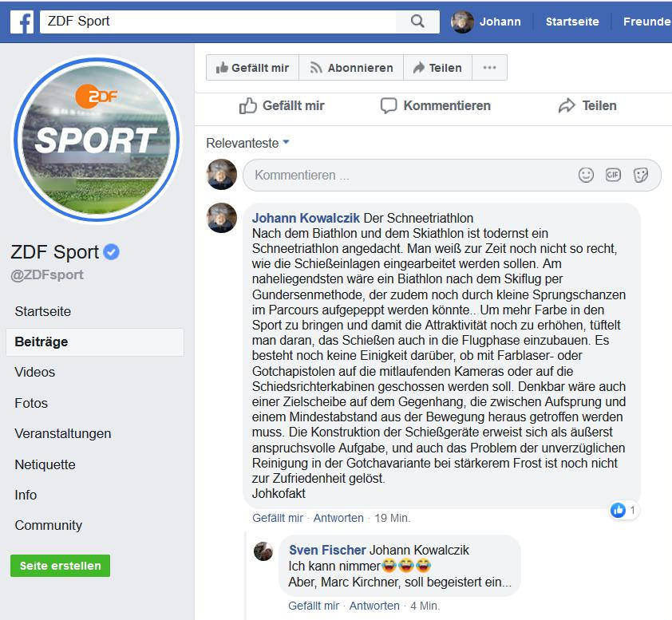Expand the Relevanteste sort dropdown
Viewport: 672px width, 620px height.
(x=247, y=143)
